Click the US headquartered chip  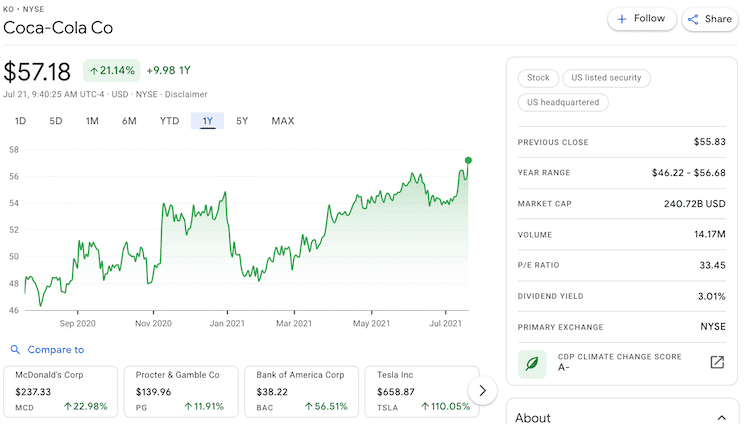click(563, 102)
